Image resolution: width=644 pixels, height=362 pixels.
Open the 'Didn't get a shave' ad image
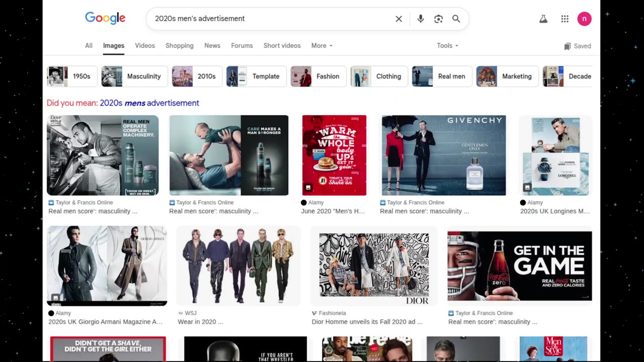click(108, 349)
